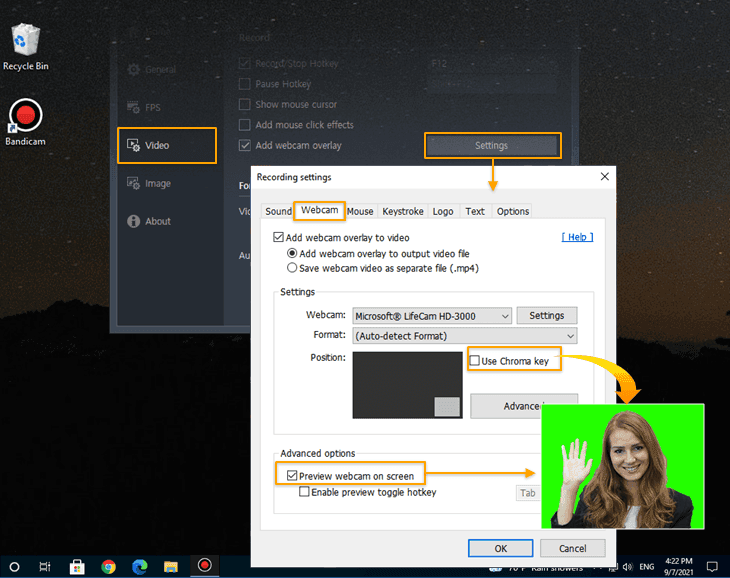The width and height of the screenshot is (730, 578).
Task: Select Image in the Bandicam sidebar
Action: [x=149, y=183]
